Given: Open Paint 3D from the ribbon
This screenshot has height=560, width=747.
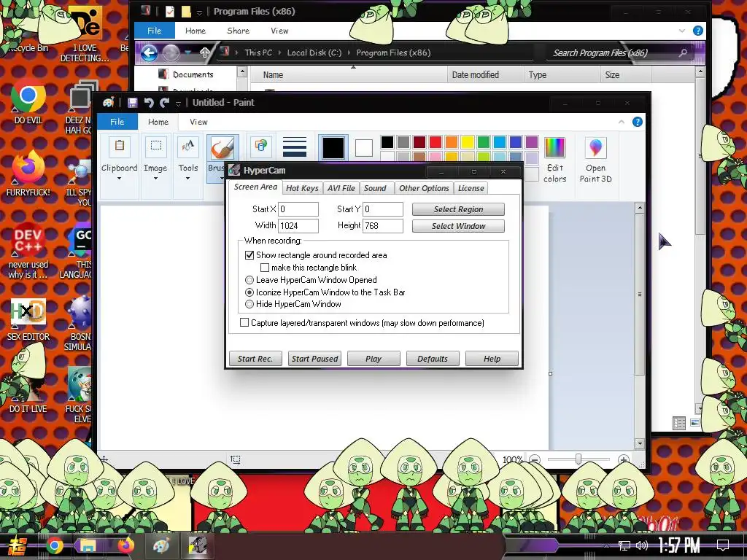Looking at the screenshot, I should pyautogui.click(x=595, y=160).
